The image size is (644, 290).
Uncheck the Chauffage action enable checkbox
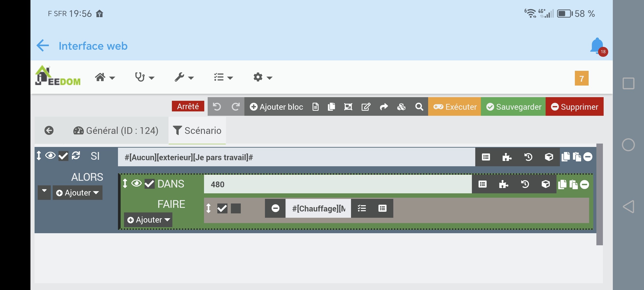tap(222, 208)
